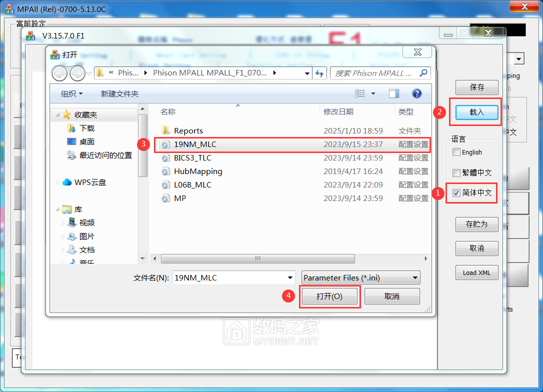Open the 组织 dropdown menu
The width and height of the screenshot is (543, 392).
tap(71, 94)
